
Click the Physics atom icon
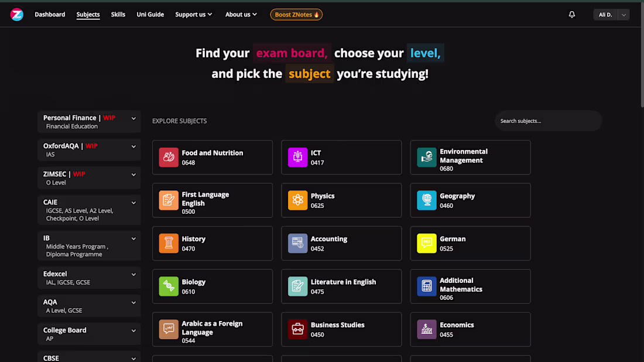297,200
